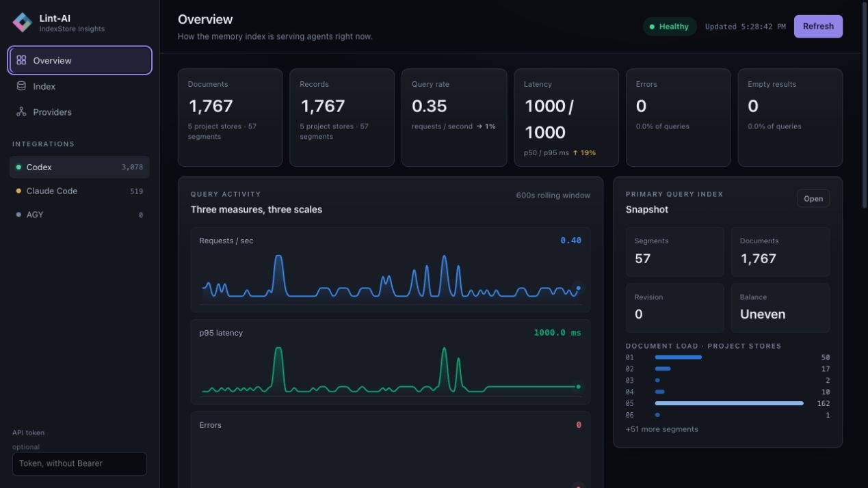Click the Empty results stat card
868x488 pixels.
[790, 118]
